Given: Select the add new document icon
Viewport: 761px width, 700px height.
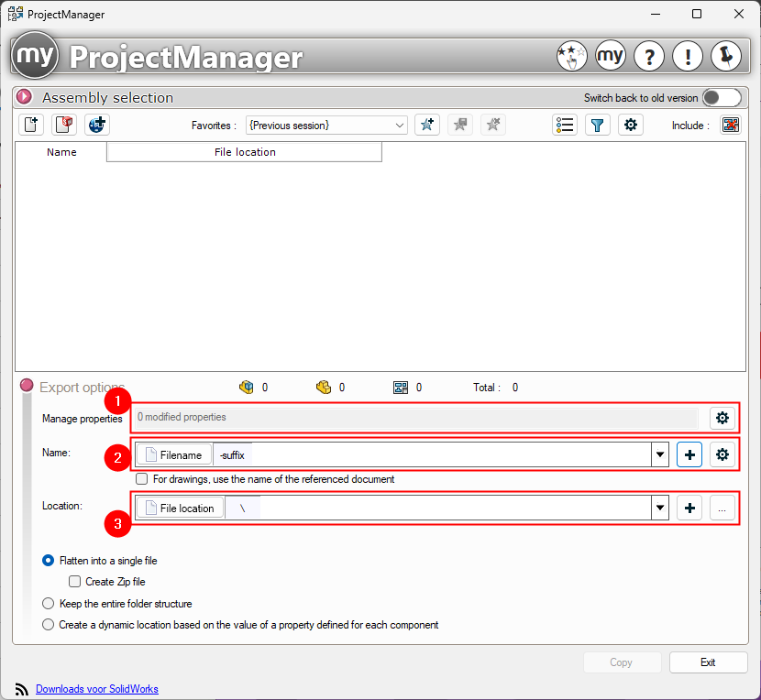Looking at the screenshot, I should [30, 125].
